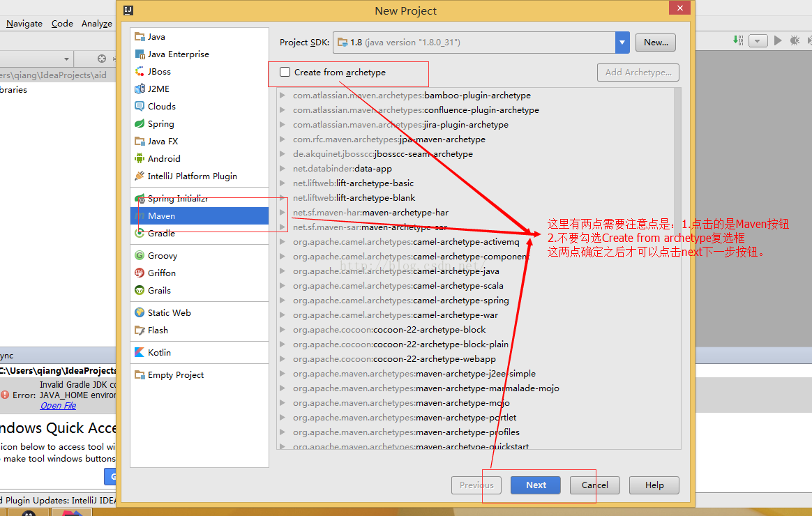812x516 pixels.
Task: Choose the Clouds project icon
Action: pyautogui.click(x=140, y=106)
